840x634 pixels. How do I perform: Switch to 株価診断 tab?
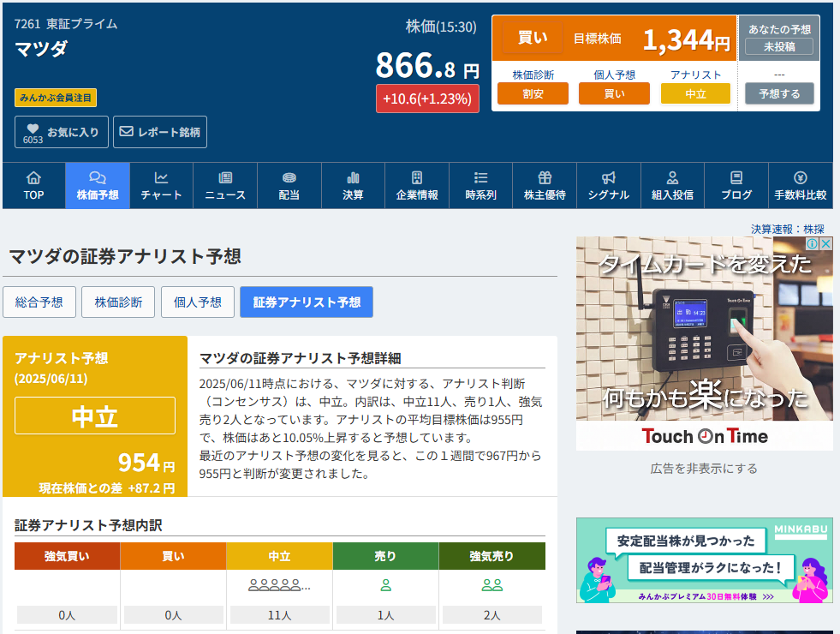[x=118, y=302]
